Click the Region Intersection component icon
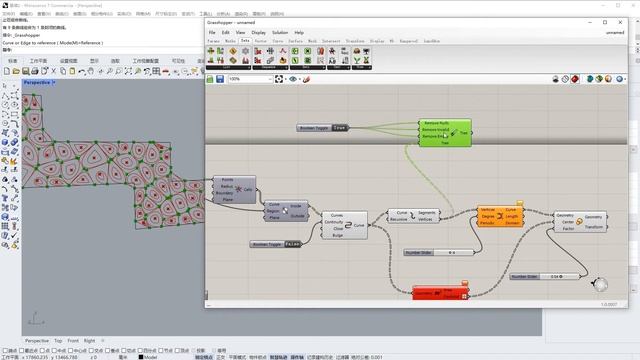Viewport: 640px width, 360px height. point(285,211)
